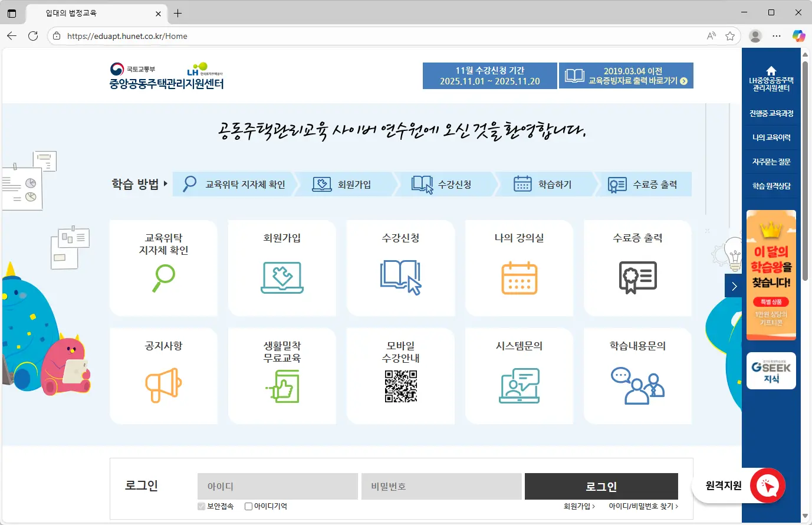The width and height of the screenshot is (812, 525).
Task: Select 나의 교육이력 in the right sidebar
Action: (x=771, y=137)
